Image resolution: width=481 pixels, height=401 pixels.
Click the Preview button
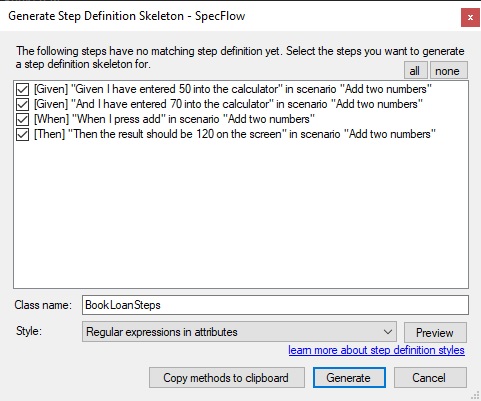[435, 332]
